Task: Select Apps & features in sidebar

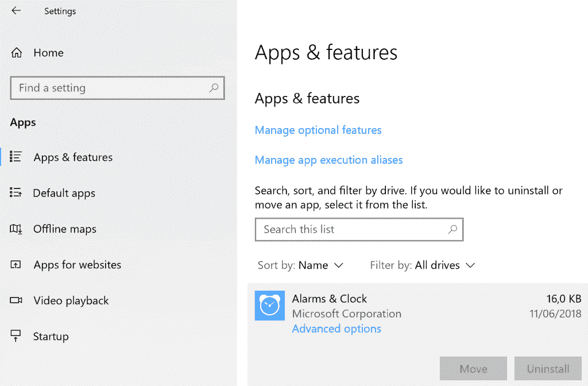Action: coord(73,157)
